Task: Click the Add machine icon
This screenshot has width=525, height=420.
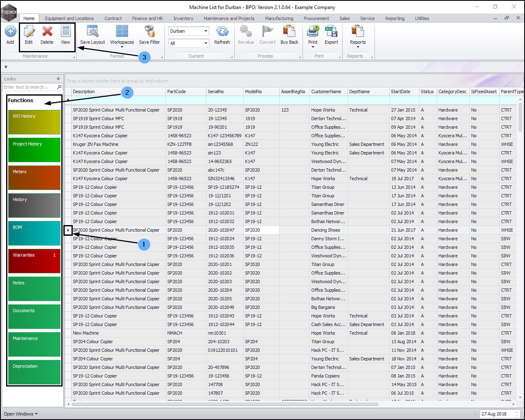Action: point(10,32)
